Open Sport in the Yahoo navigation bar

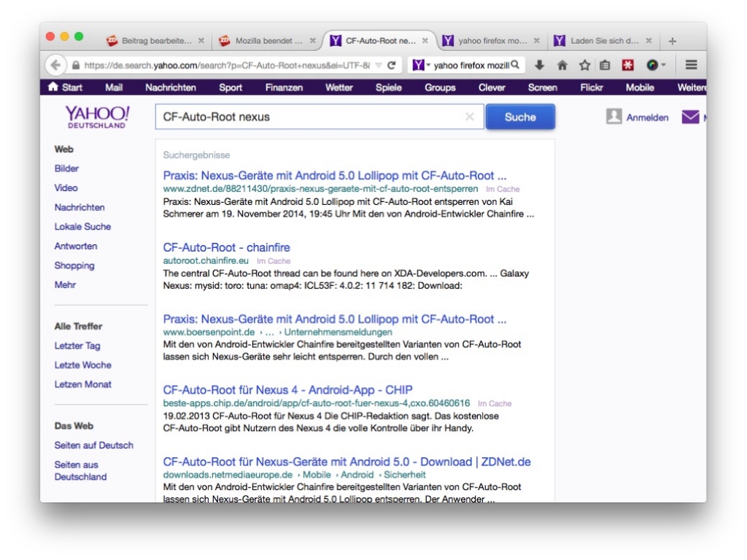(x=231, y=87)
